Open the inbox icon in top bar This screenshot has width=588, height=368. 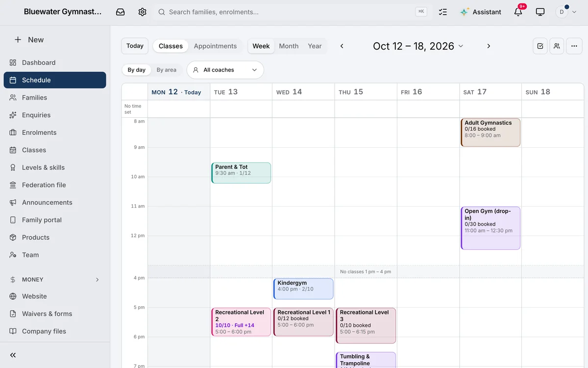121,12
